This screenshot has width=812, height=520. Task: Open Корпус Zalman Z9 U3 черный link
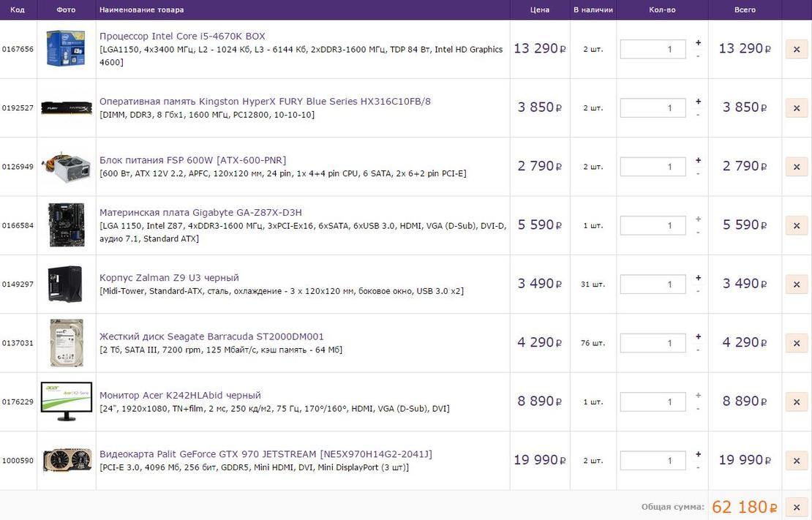169,278
